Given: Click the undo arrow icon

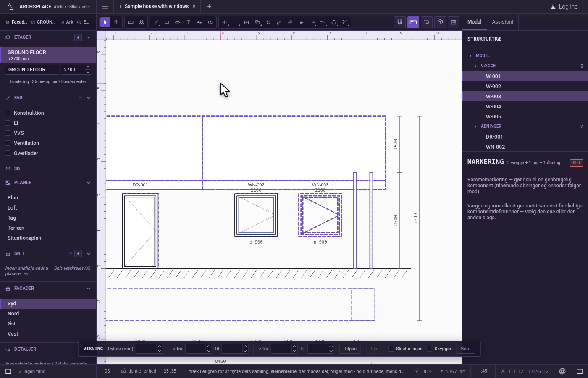Looking at the screenshot, I should 427,22.
